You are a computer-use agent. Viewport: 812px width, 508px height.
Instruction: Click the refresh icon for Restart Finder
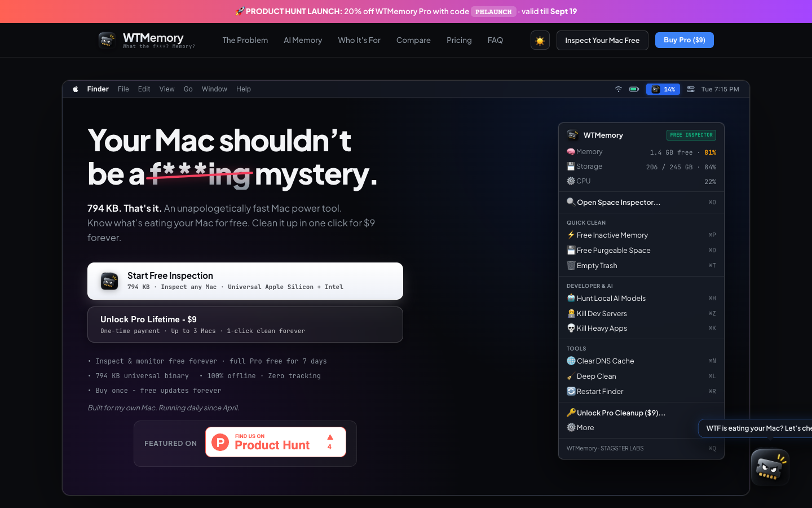pos(571,391)
